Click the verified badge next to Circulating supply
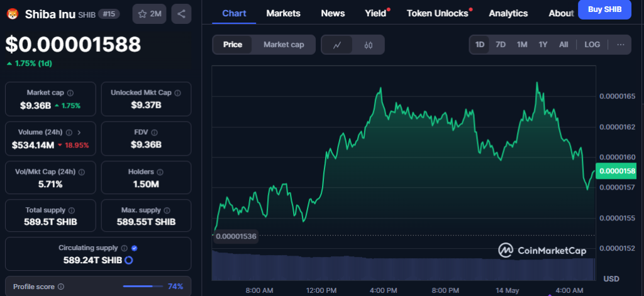This screenshot has height=296, width=644. (135, 248)
